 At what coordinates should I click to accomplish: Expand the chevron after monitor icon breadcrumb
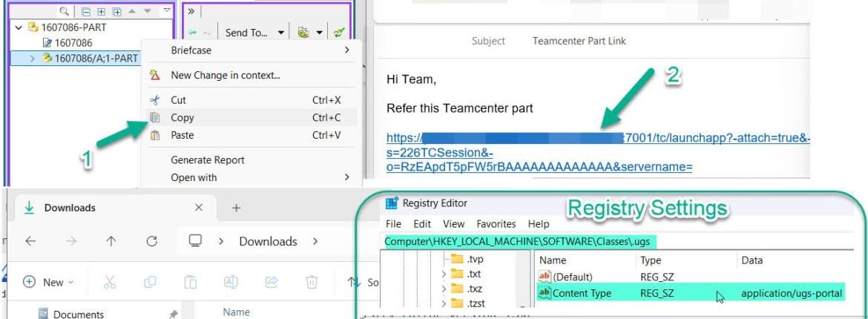coord(221,241)
